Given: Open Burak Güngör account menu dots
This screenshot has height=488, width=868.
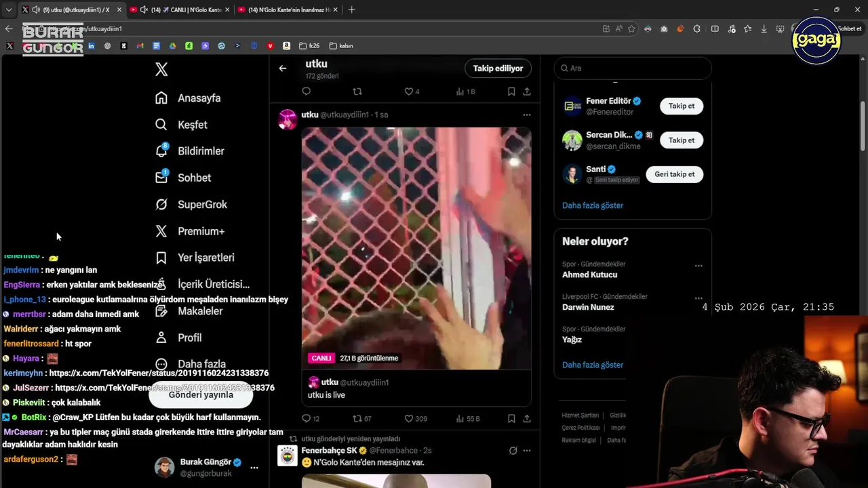Looking at the screenshot, I should point(254,468).
